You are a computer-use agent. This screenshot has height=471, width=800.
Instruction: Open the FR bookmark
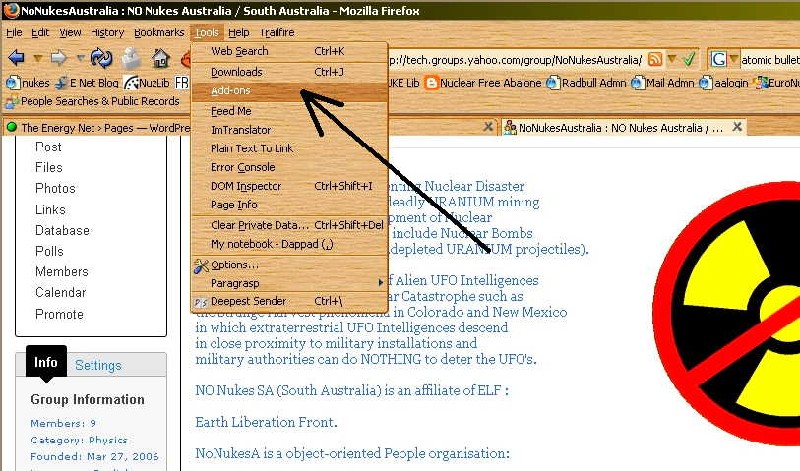point(182,83)
